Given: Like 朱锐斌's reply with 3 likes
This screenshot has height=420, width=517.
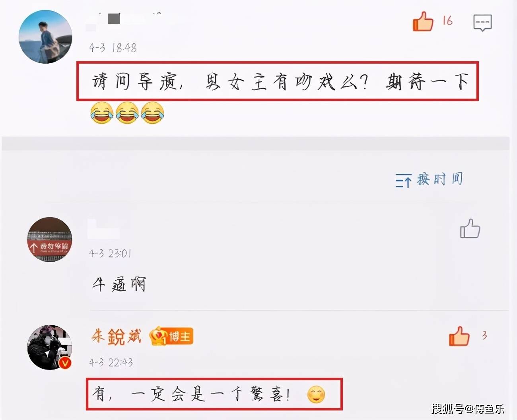Looking at the screenshot, I should point(459,336).
